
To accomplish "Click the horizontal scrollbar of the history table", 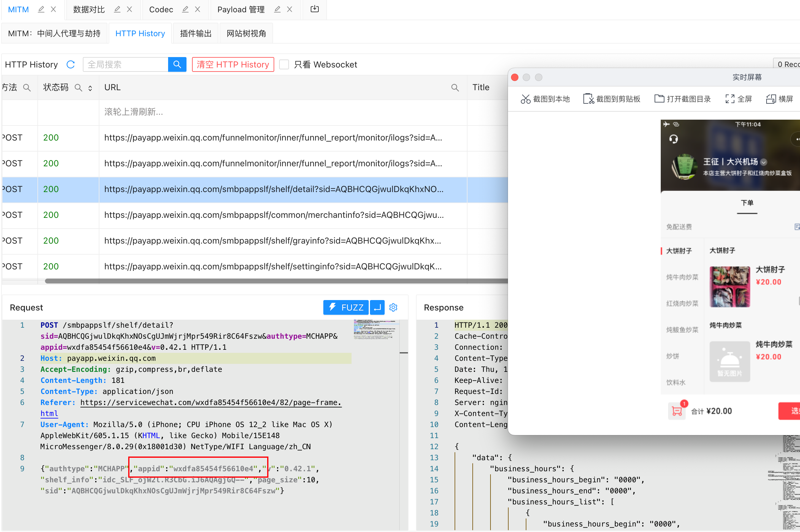I will tap(276, 281).
